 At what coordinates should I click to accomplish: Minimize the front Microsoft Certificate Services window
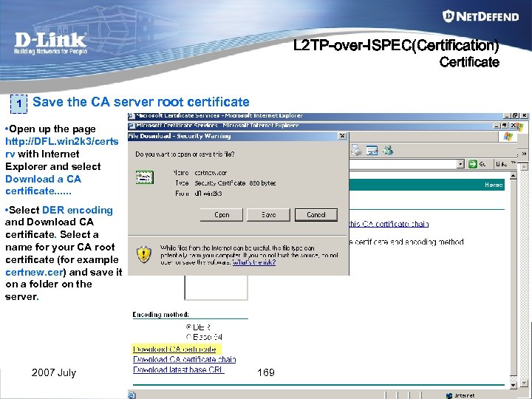tap(497, 126)
